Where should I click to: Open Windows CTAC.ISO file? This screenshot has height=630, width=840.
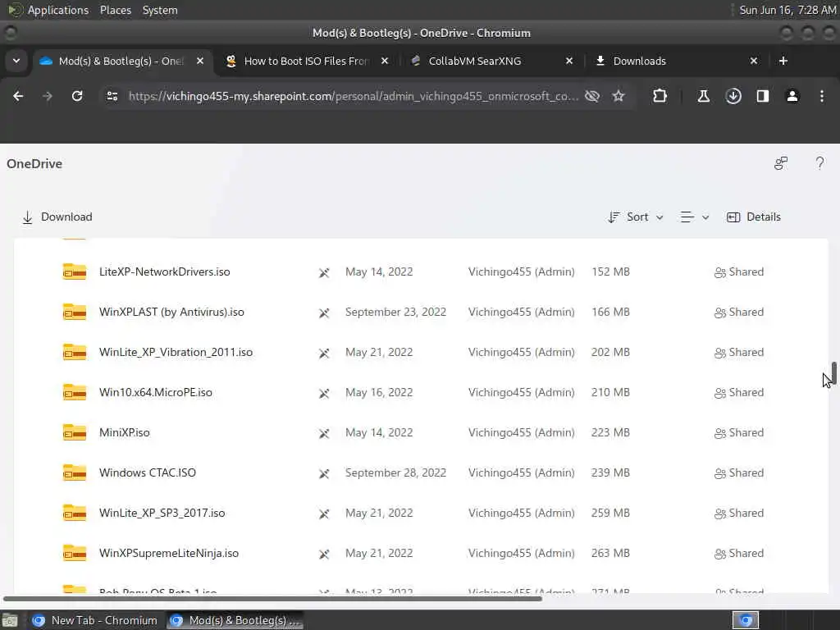tap(148, 472)
